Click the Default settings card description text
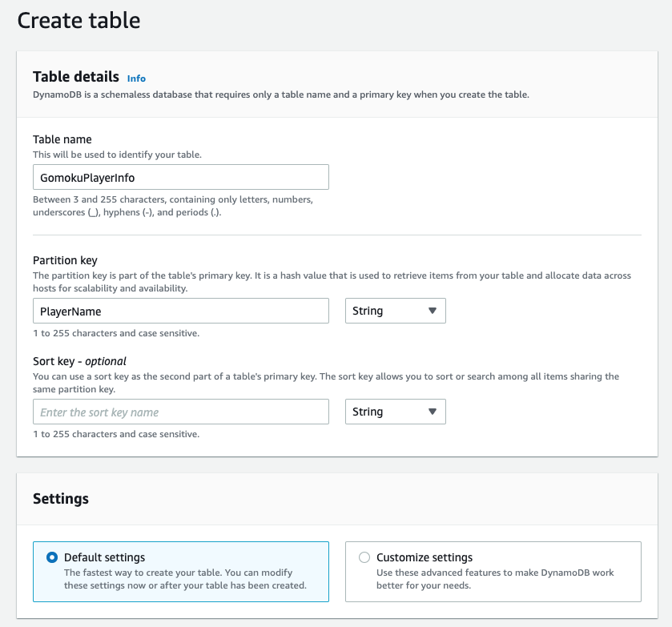 click(x=185, y=579)
